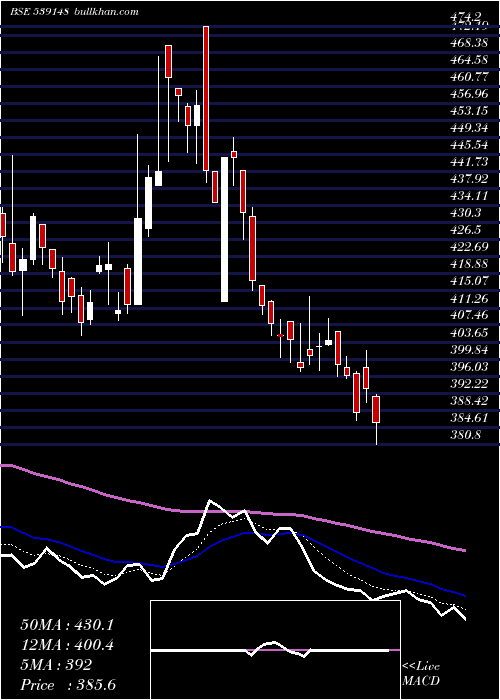Click the 453.15 price axis label

(469, 111)
